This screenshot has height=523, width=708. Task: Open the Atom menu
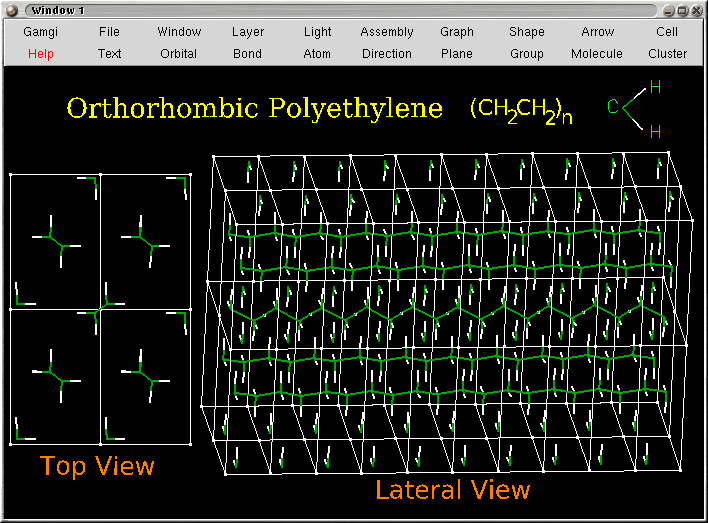click(x=317, y=54)
